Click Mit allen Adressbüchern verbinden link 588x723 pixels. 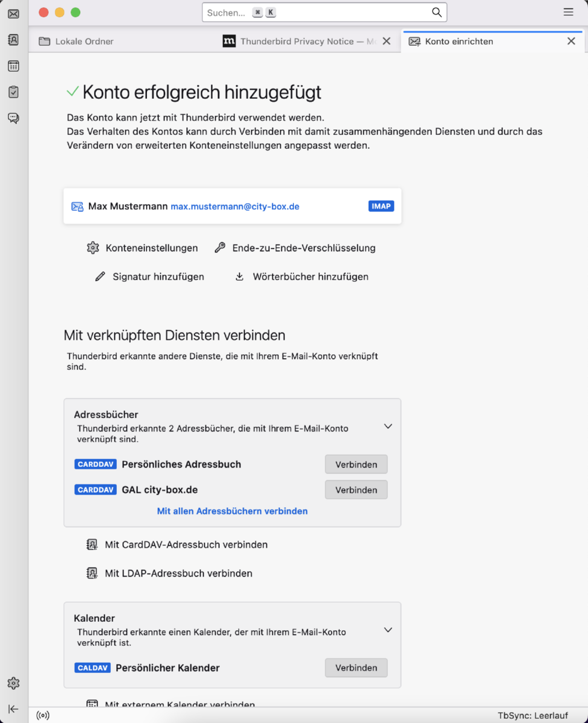pyautogui.click(x=232, y=511)
